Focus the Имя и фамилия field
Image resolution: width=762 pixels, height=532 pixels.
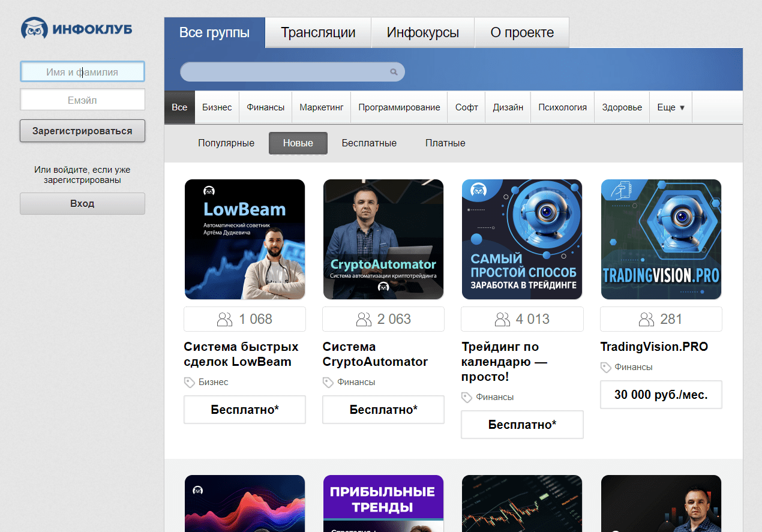tap(82, 72)
